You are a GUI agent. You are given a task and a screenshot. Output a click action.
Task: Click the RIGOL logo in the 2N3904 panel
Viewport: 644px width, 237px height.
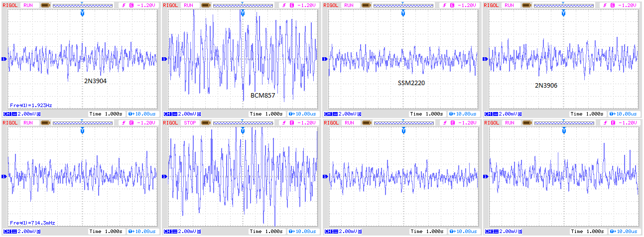point(10,5)
